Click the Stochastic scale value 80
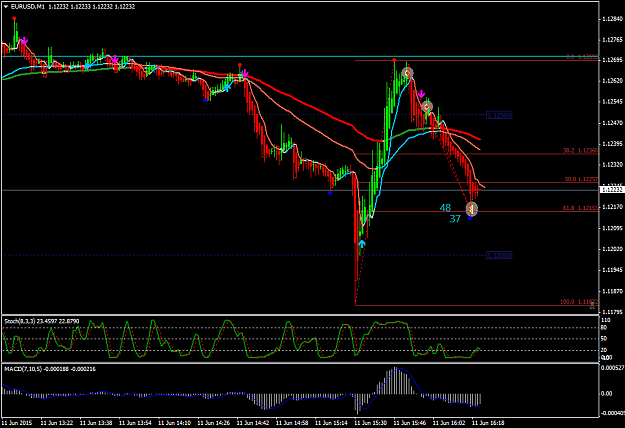Viewport: 625px width, 428px height. [x=604, y=328]
